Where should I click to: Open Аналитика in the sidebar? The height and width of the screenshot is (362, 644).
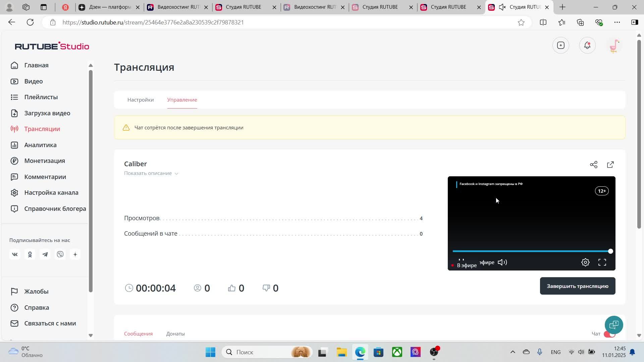click(40, 145)
